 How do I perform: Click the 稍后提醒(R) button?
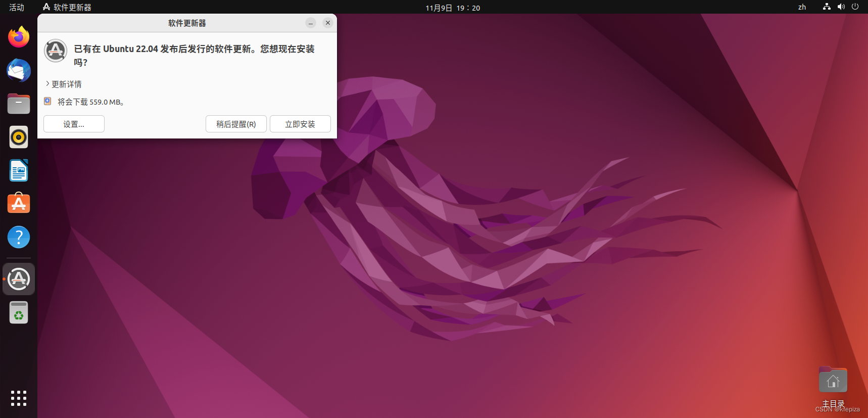tap(236, 124)
